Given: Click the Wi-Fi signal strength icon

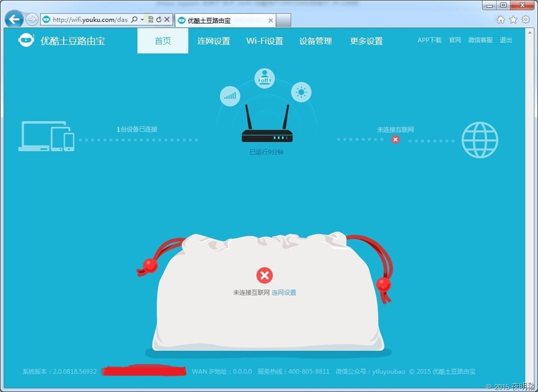Looking at the screenshot, I should 230,96.
